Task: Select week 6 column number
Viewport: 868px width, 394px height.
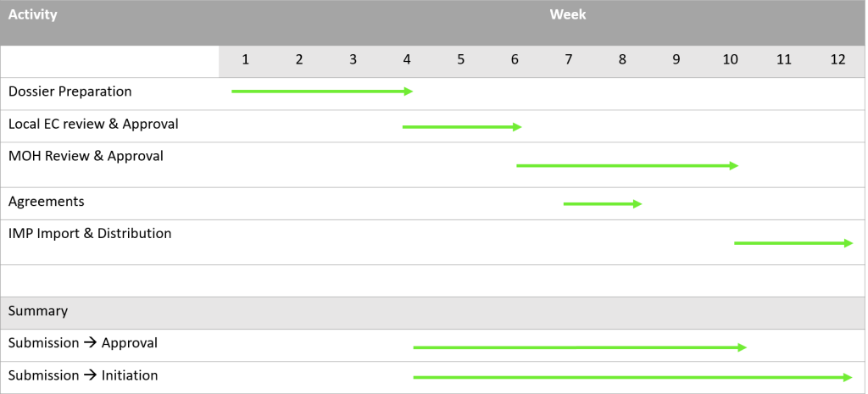Action: (x=515, y=59)
